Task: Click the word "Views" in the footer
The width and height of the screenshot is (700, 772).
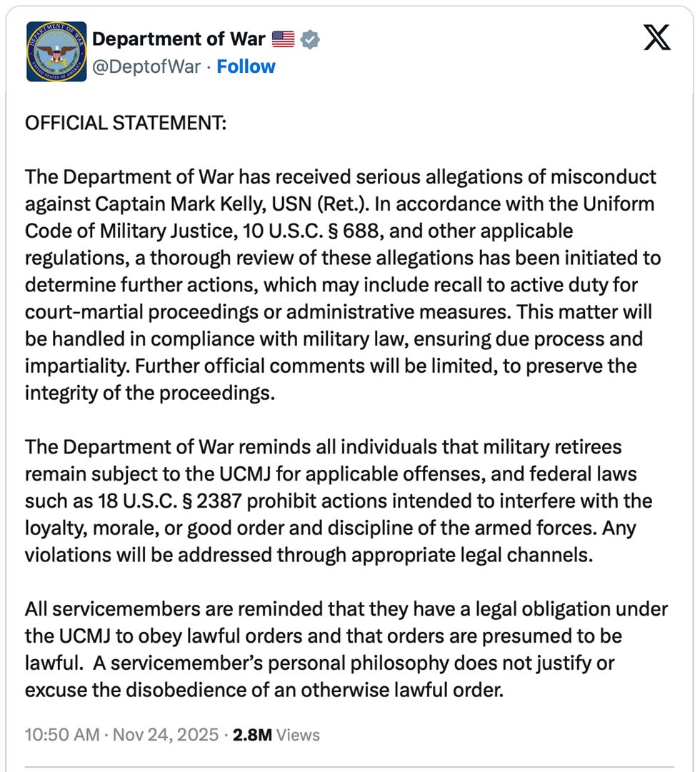Action: (298, 734)
